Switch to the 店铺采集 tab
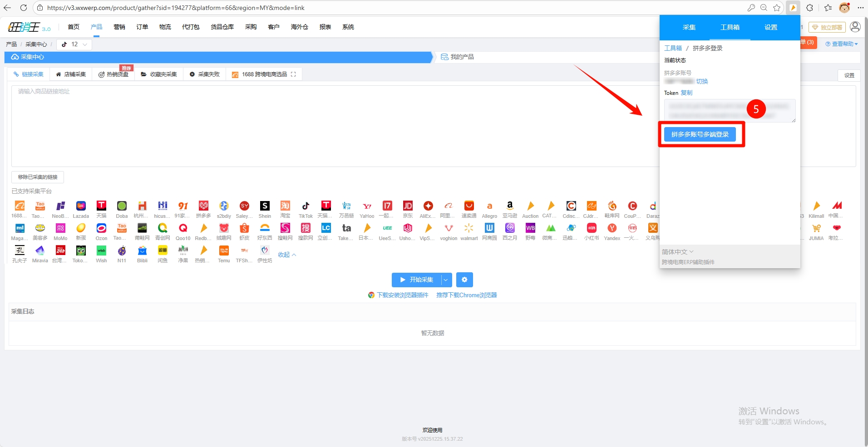Viewport: 868px width, 447px height. 71,74
